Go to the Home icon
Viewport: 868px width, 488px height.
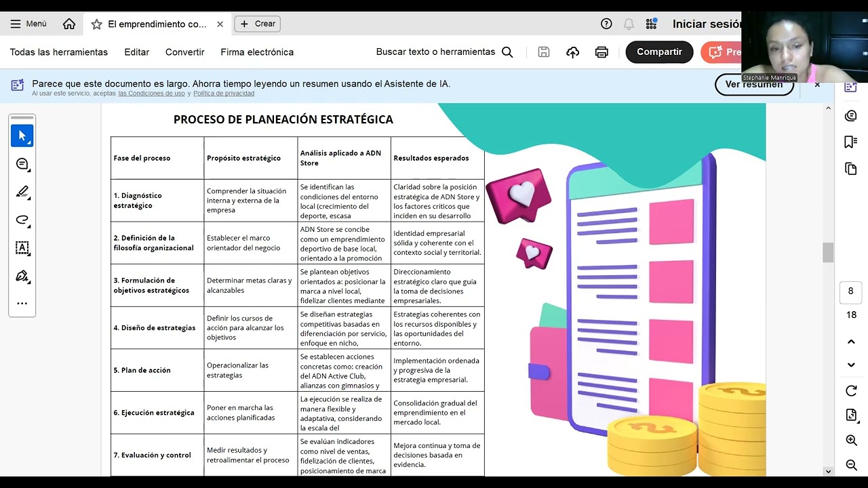pyautogui.click(x=69, y=24)
